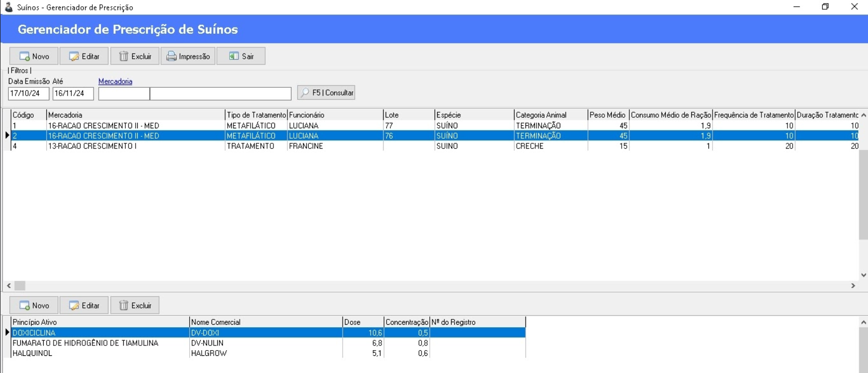Minimize the Suínos window
This screenshot has width=868, height=373.
coord(797,7)
